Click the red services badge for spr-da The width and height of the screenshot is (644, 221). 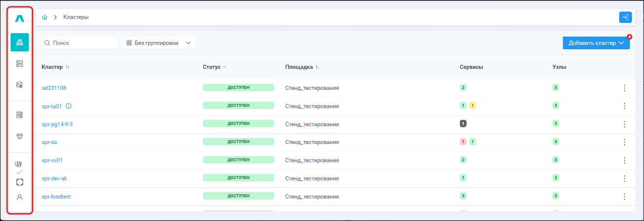pyautogui.click(x=463, y=142)
